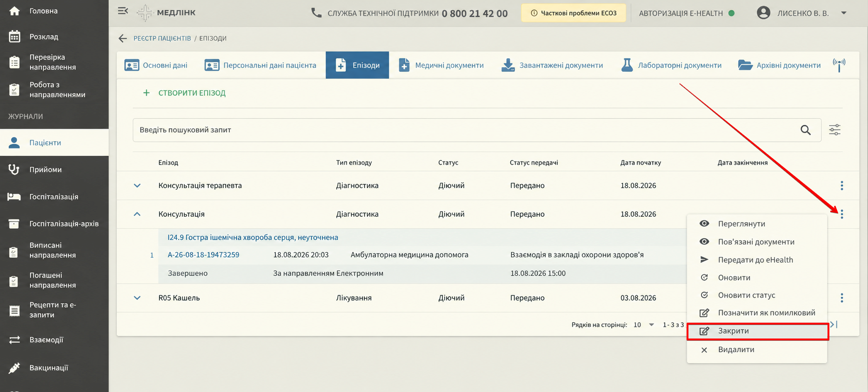Collapse the Консультація episode row

coord(137,214)
